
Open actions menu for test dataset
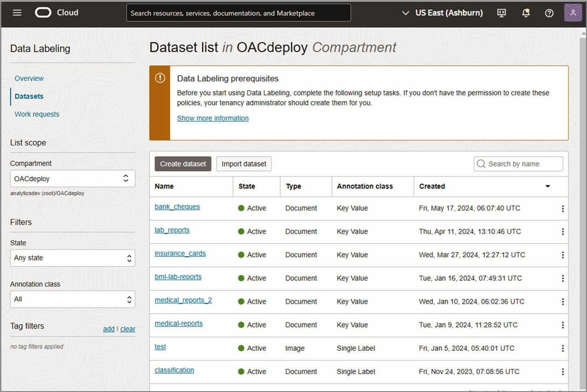coord(563,348)
